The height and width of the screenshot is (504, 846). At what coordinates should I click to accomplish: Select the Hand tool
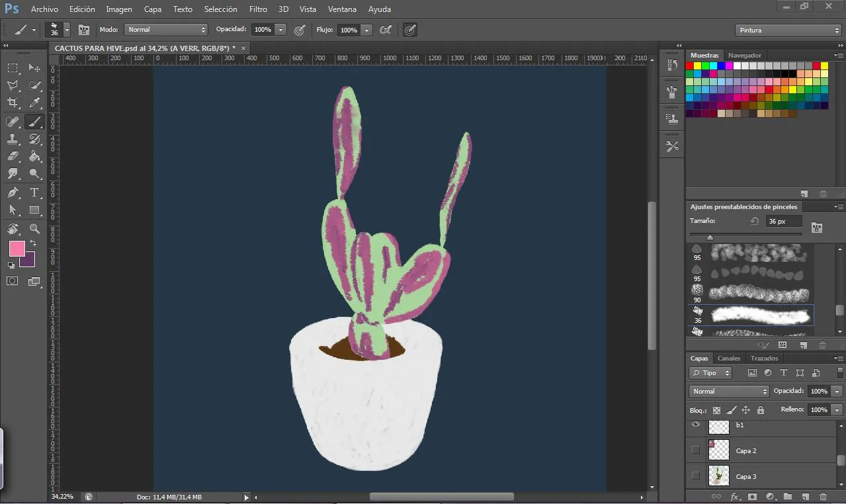(x=13, y=229)
